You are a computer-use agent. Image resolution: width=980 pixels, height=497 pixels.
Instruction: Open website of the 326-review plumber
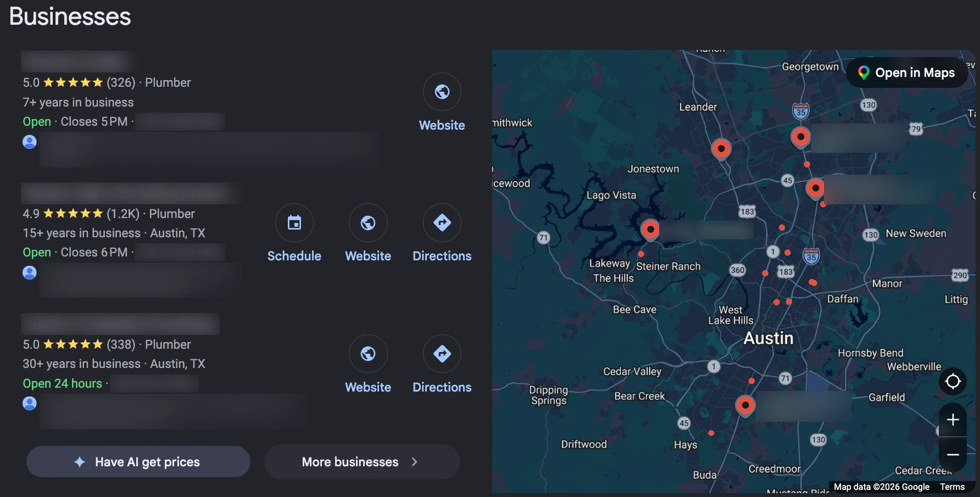[442, 92]
